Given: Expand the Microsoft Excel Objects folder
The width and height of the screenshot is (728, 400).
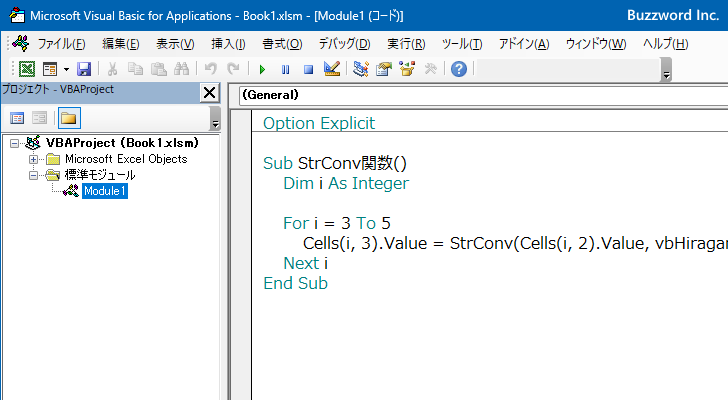Looking at the screenshot, I should coord(33,160).
